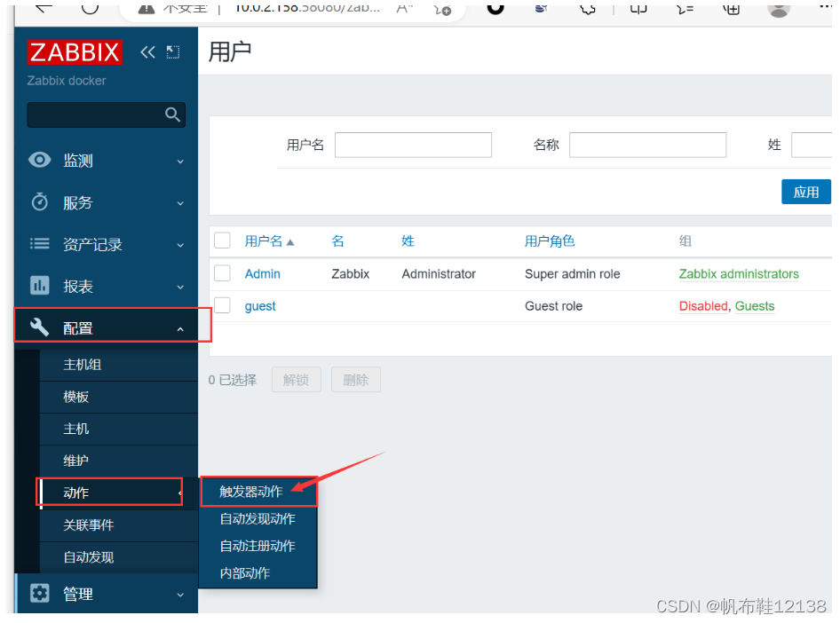Open the guest user link

pyautogui.click(x=260, y=306)
